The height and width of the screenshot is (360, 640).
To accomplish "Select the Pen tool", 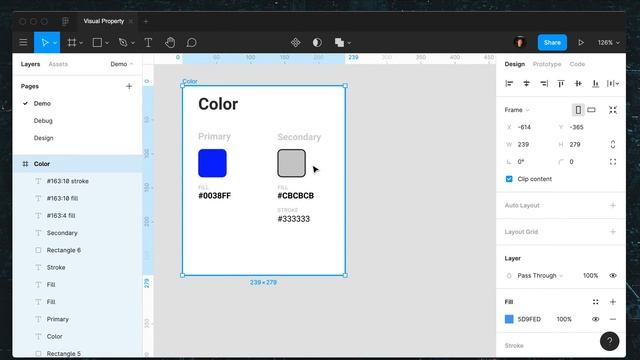I will tap(123, 42).
